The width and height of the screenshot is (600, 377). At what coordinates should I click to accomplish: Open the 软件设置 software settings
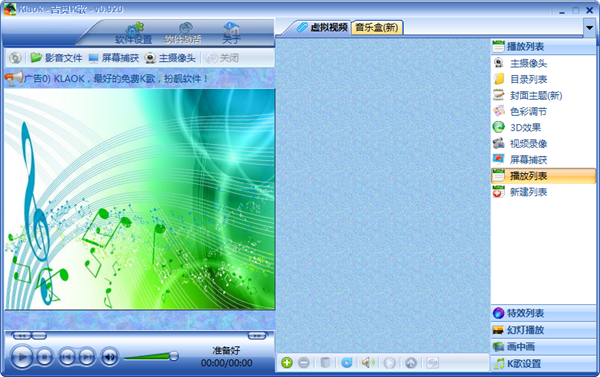click(x=134, y=33)
